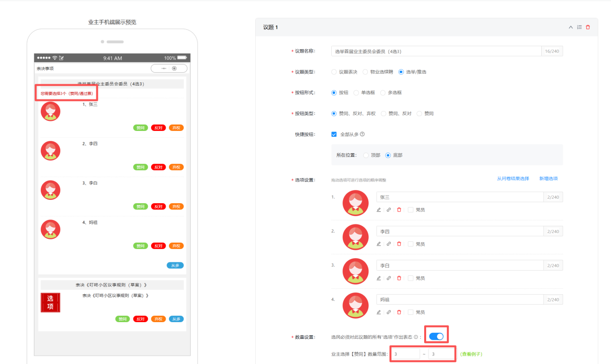Image resolution: width=611 pixels, height=364 pixels.
Task: Check the 党员 checkbox for 张三
Action: 411,210
